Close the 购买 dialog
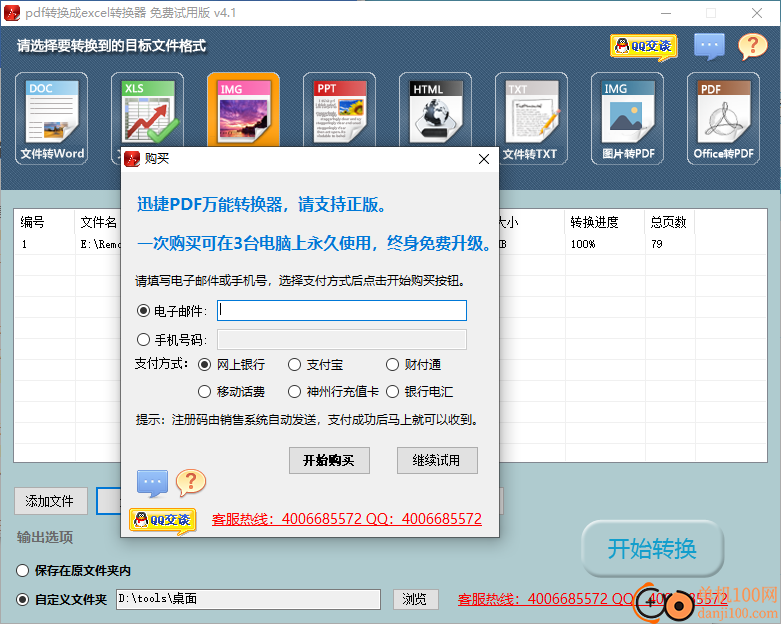This screenshot has height=624, width=781. click(484, 159)
